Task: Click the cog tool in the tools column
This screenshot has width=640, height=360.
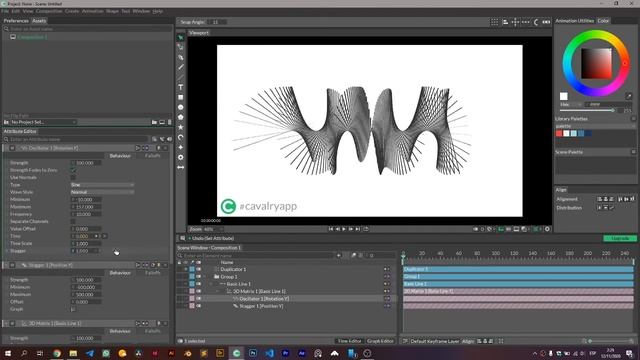Action: [x=180, y=157]
